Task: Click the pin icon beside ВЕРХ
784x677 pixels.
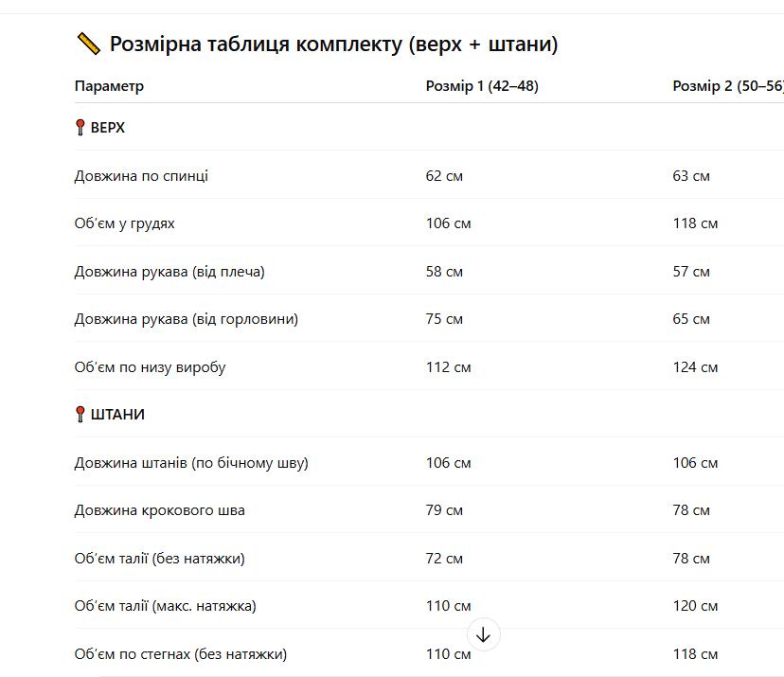Action: point(80,128)
